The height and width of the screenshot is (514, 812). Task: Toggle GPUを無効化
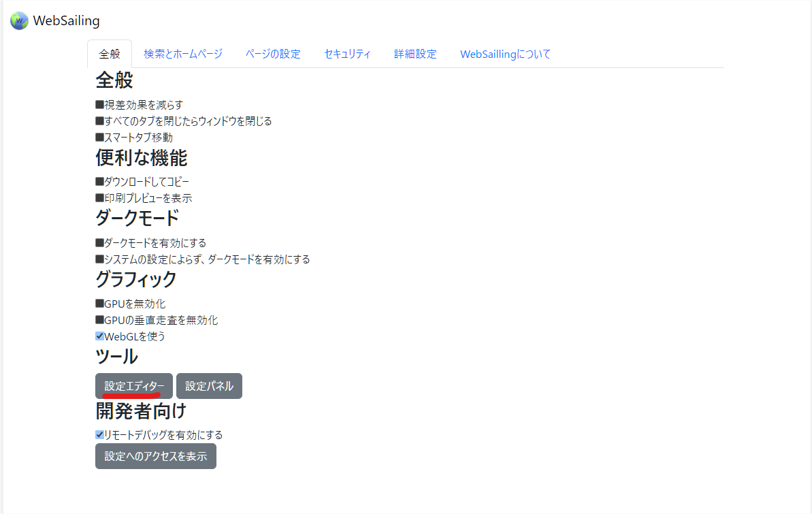click(x=99, y=303)
